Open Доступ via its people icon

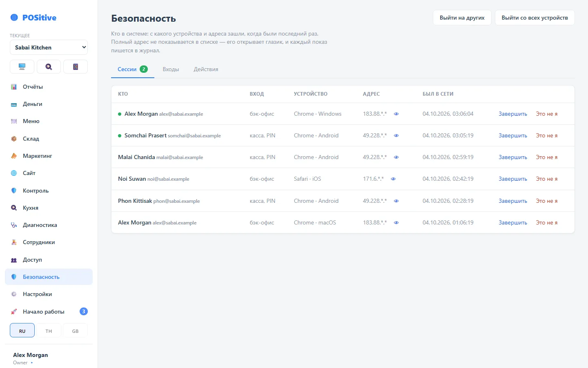(x=14, y=260)
